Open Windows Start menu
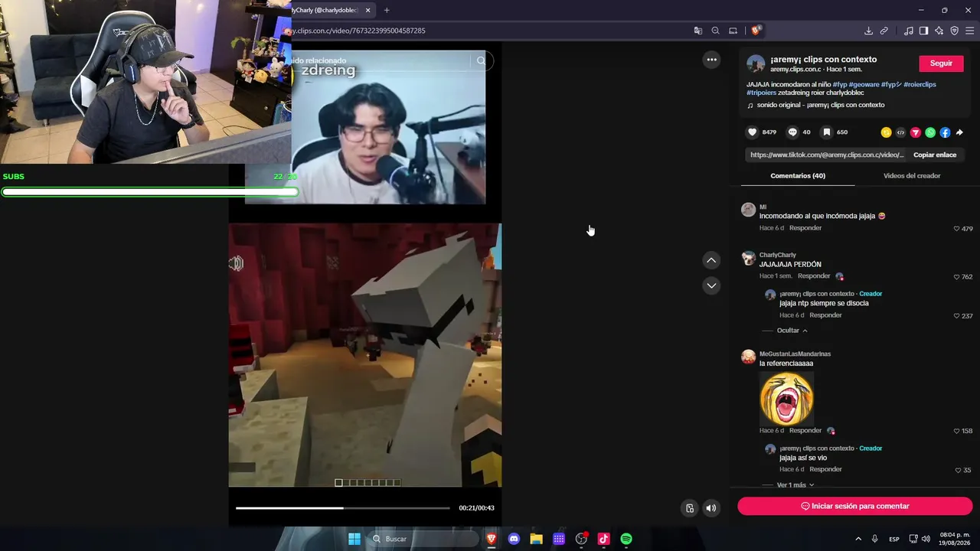 point(354,539)
